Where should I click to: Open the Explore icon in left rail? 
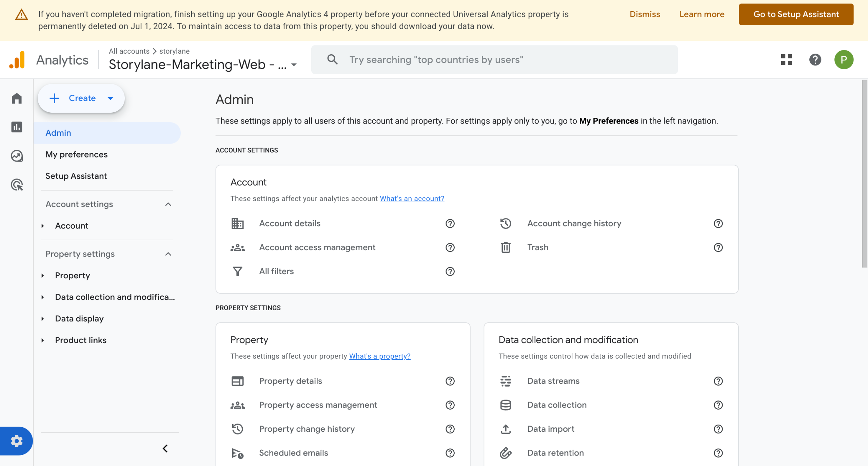pyautogui.click(x=17, y=156)
